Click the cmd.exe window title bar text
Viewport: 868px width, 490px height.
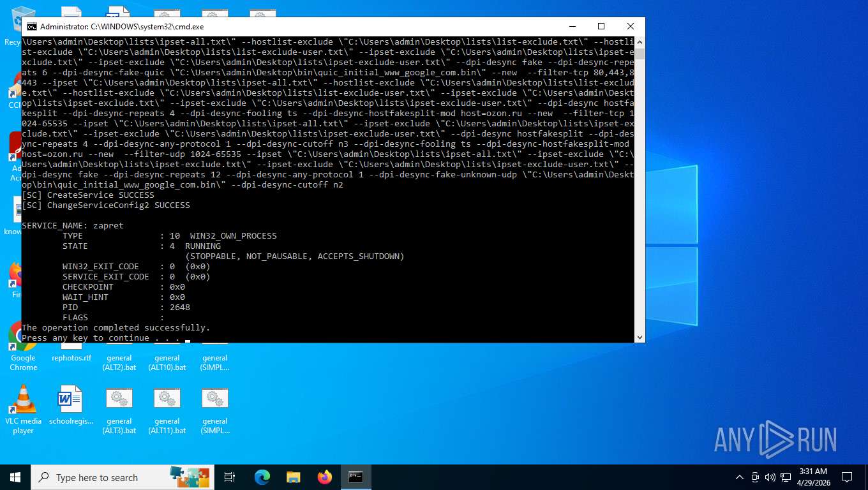click(x=122, y=27)
